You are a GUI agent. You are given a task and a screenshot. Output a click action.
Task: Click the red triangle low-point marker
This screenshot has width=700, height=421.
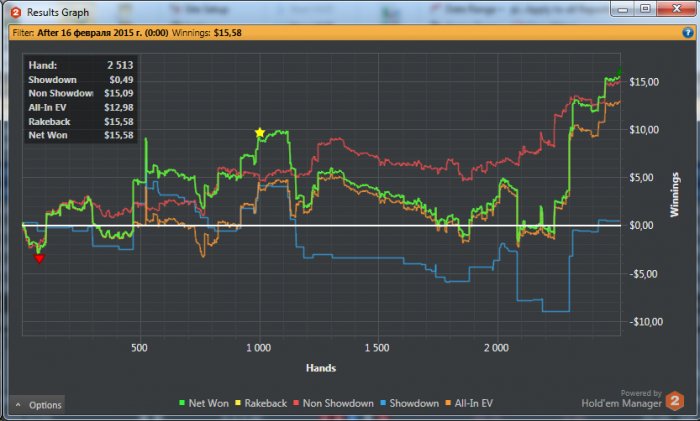coord(39,258)
